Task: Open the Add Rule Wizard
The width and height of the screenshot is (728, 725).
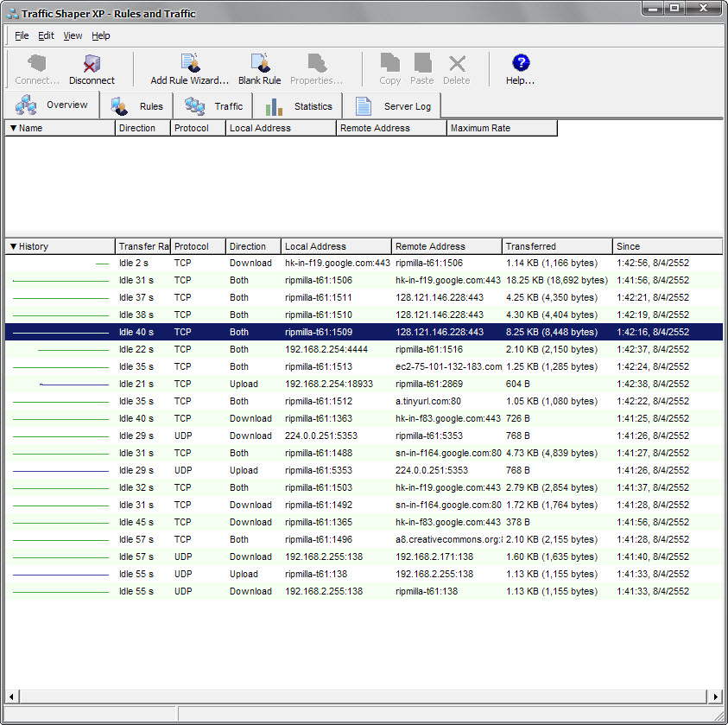Action: 189,69
